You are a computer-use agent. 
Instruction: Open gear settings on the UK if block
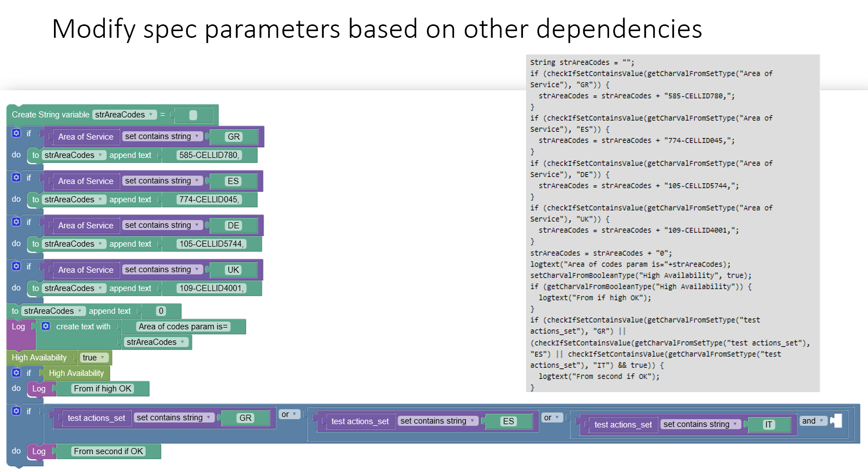16,266
